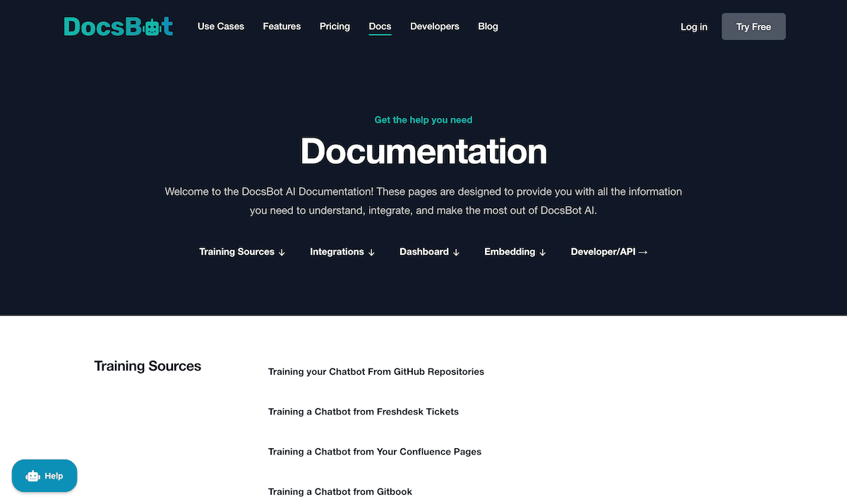Click the DocsBot logo
Viewport: 847px width, 504px height.
click(x=118, y=26)
